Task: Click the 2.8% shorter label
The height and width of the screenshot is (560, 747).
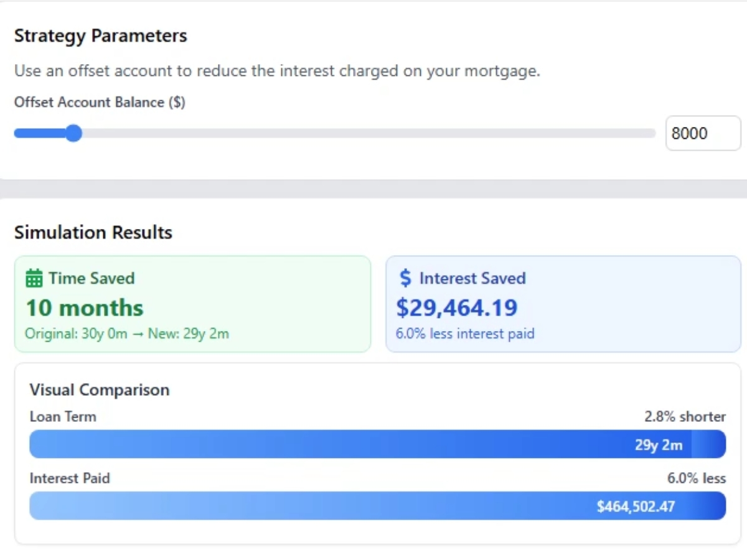Action: (685, 416)
